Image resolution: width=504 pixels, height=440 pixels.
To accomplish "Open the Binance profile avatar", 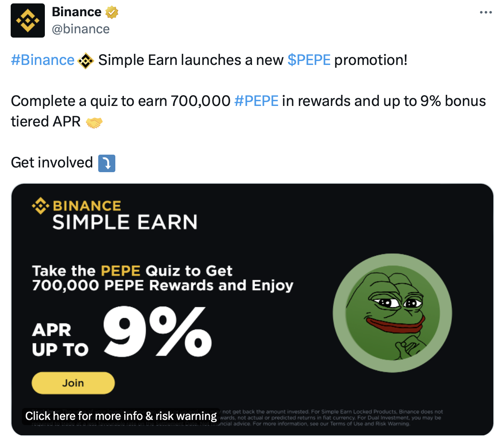I will click(x=28, y=21).
